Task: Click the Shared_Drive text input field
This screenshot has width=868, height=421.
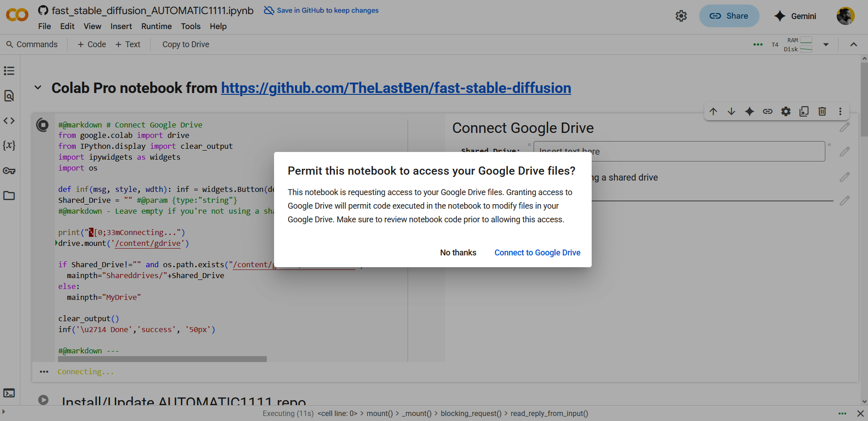Action: (x=679, y=152)
